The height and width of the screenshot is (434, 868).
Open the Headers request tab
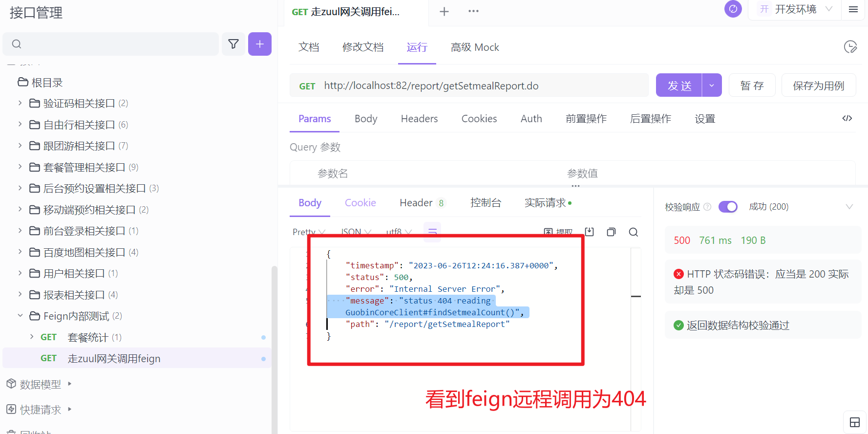click(419, 119)
